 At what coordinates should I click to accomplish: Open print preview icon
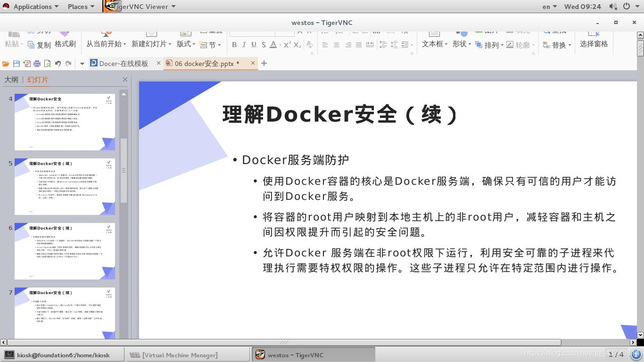[48, 64]
